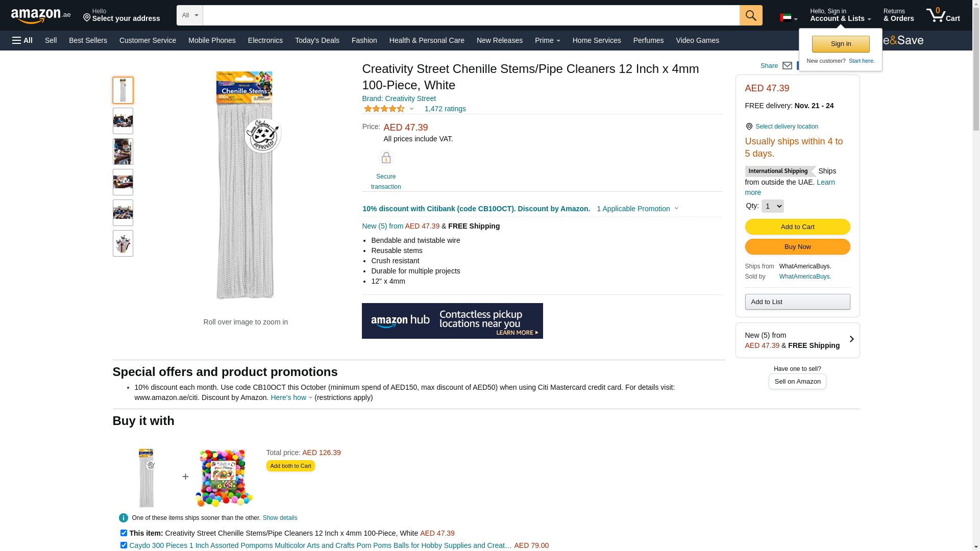Click the magnifier search submit button
Screen dimensions: 980x551
pyautogui.click(x=750, y=15)
